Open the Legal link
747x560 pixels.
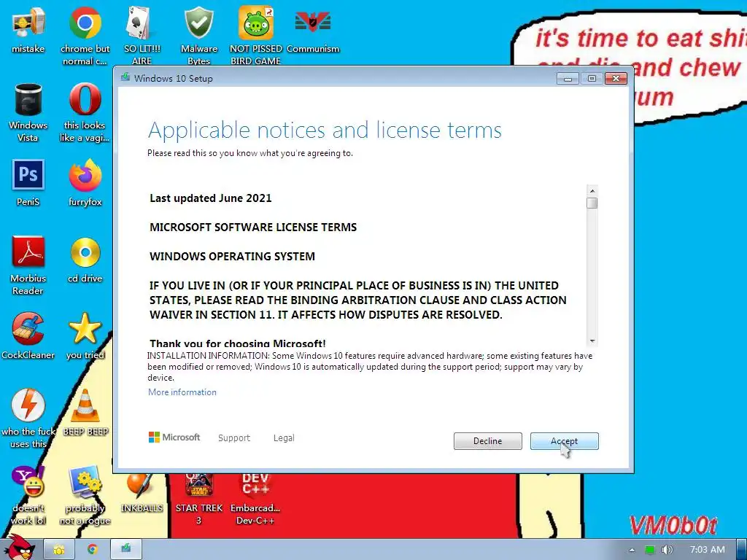click(284, 437)
